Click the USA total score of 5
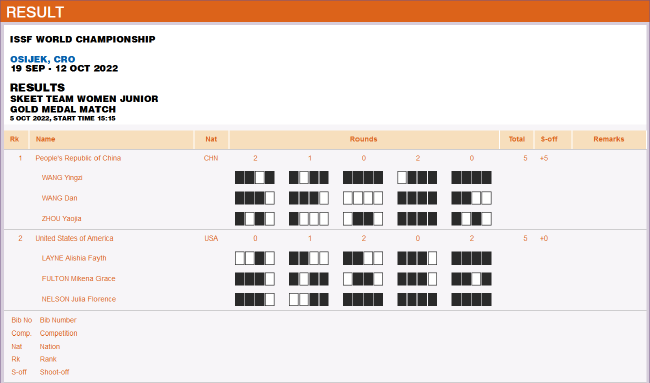The image size is (650, 383). [525, 238]
